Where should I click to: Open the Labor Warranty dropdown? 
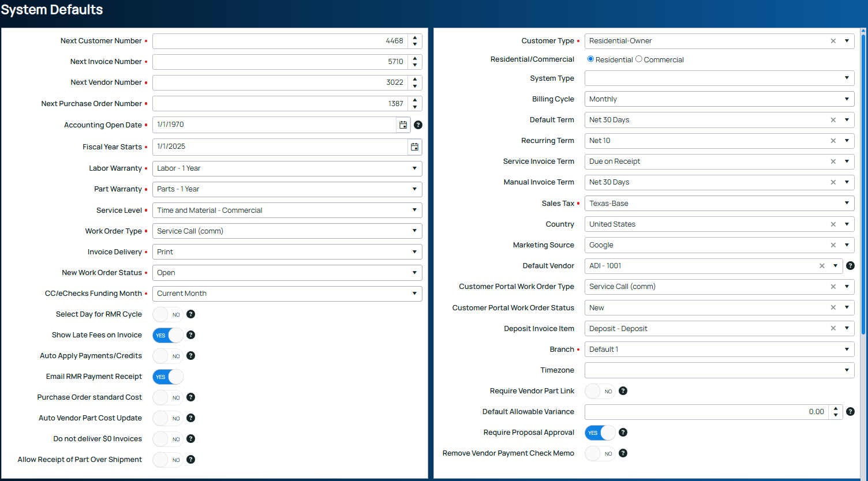click(x=414, y=168)
